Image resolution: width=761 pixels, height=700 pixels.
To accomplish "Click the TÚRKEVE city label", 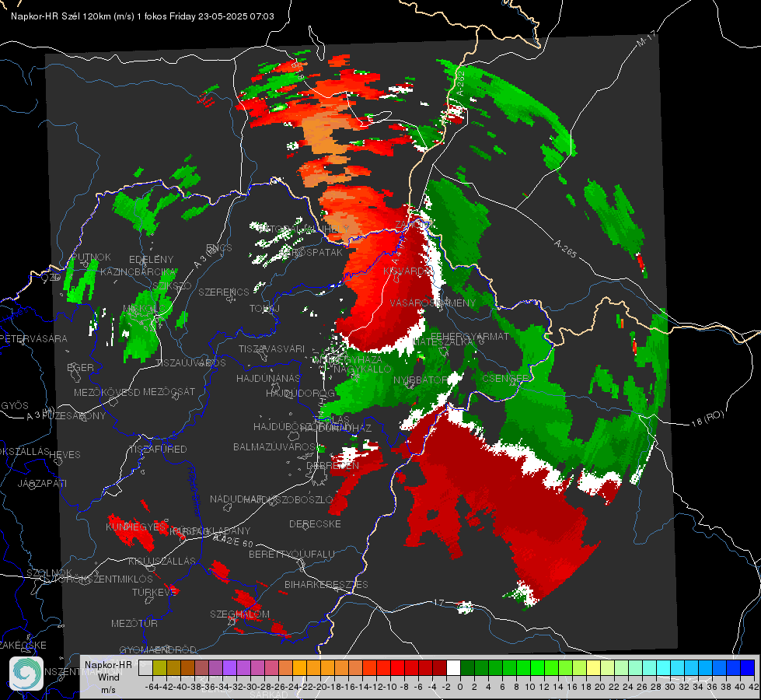I will (x=155, y=592).
